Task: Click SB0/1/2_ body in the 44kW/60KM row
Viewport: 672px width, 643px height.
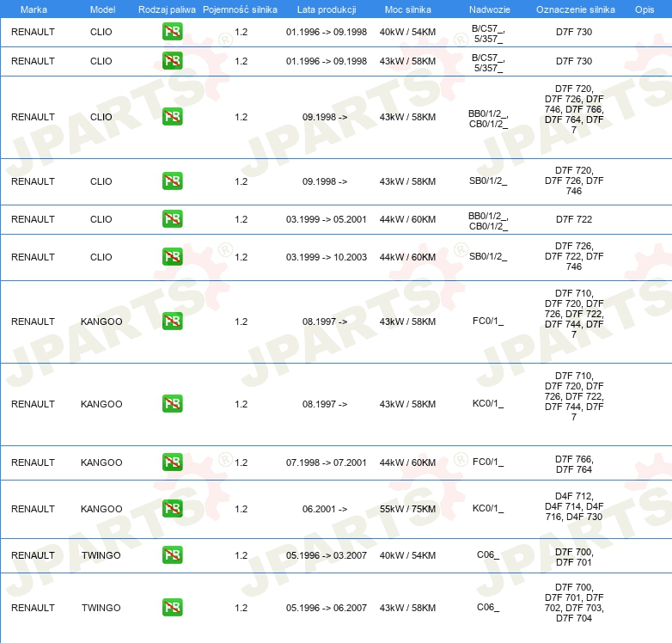Action: coord(488,256)
